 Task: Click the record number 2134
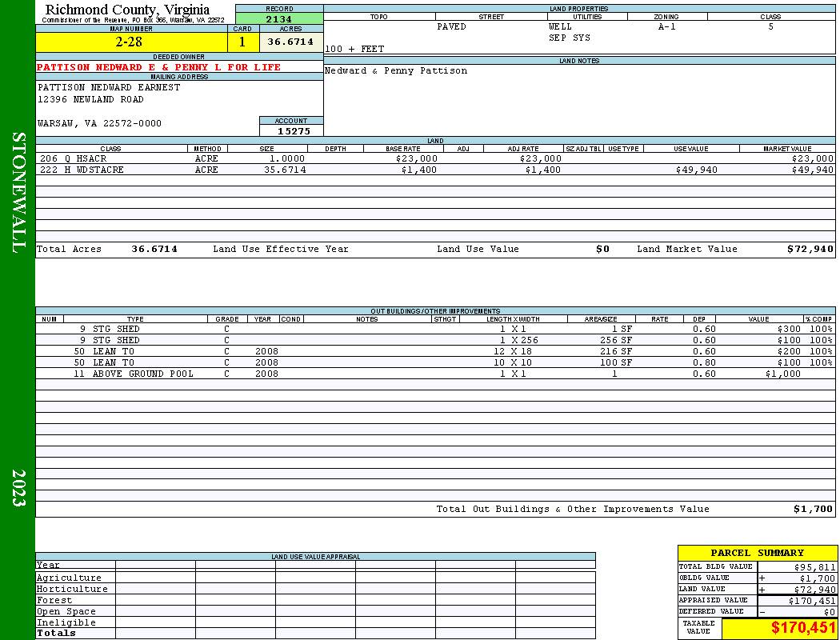[x=279, y=18]
